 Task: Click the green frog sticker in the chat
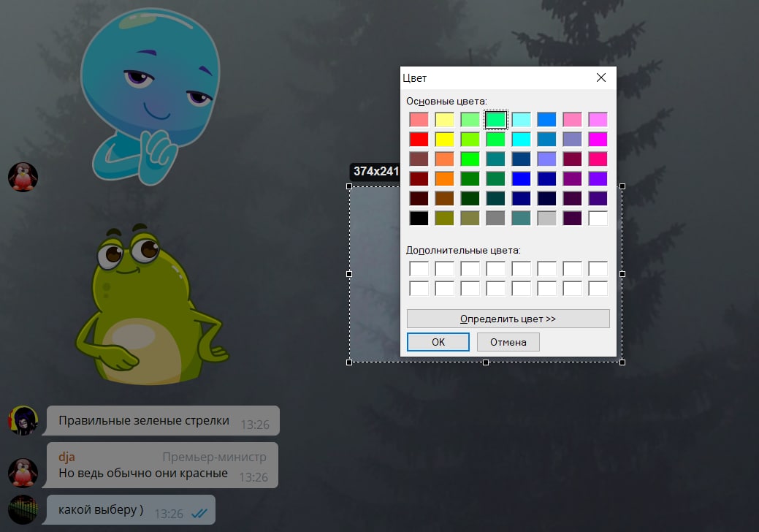click(x=151, y=304)
